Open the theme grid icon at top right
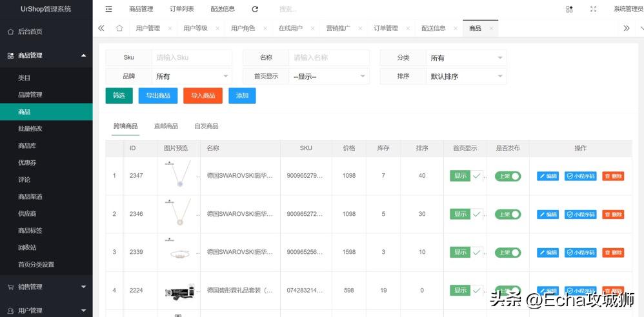Viewport: 644px width, 317px height. pos(569,9)
